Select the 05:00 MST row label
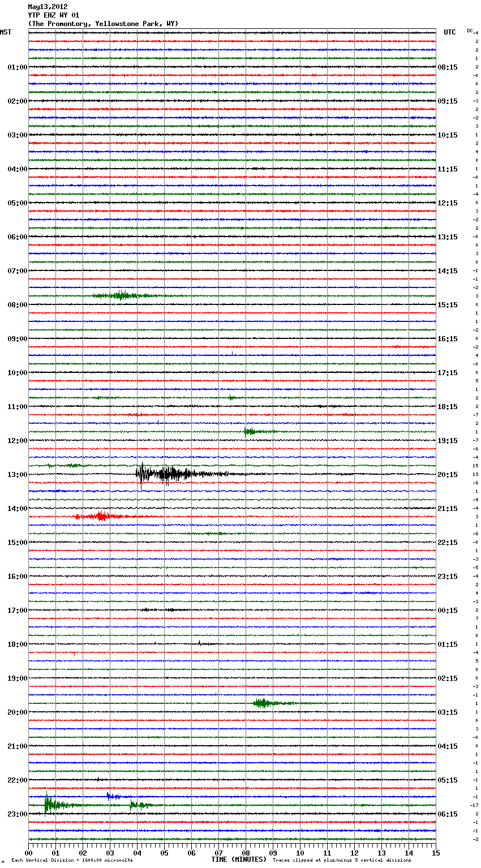 click(x=18, y=203)
